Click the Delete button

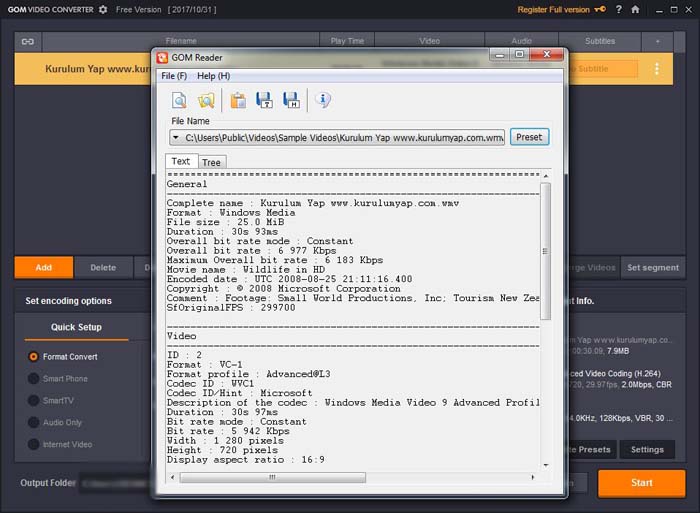[x=103, y=267]
